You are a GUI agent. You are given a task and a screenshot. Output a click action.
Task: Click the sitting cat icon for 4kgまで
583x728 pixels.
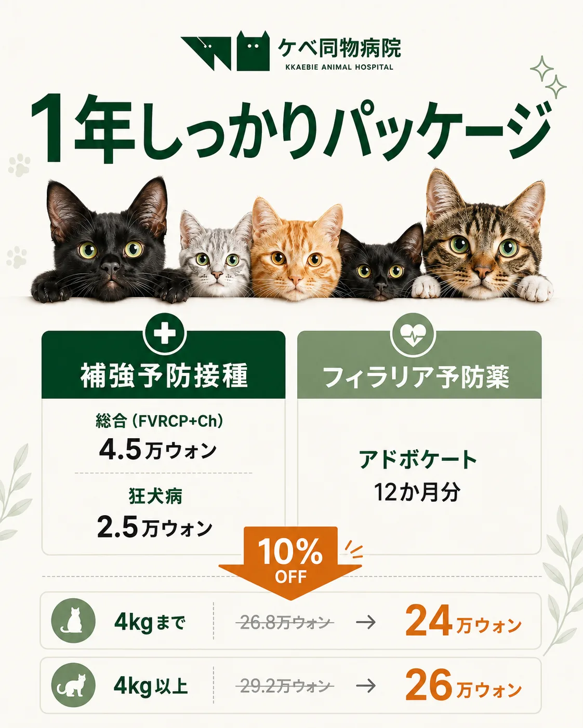tap(73, 621)
